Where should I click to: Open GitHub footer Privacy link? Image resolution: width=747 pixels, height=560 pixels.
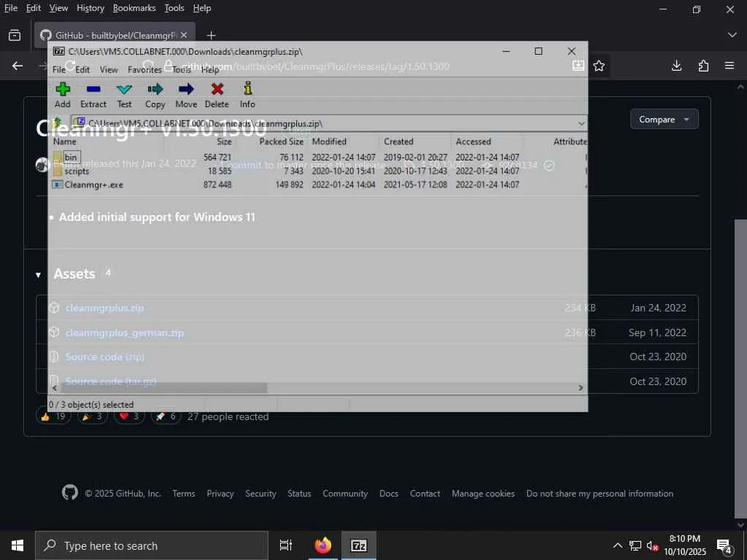click(x=220, y=494)
